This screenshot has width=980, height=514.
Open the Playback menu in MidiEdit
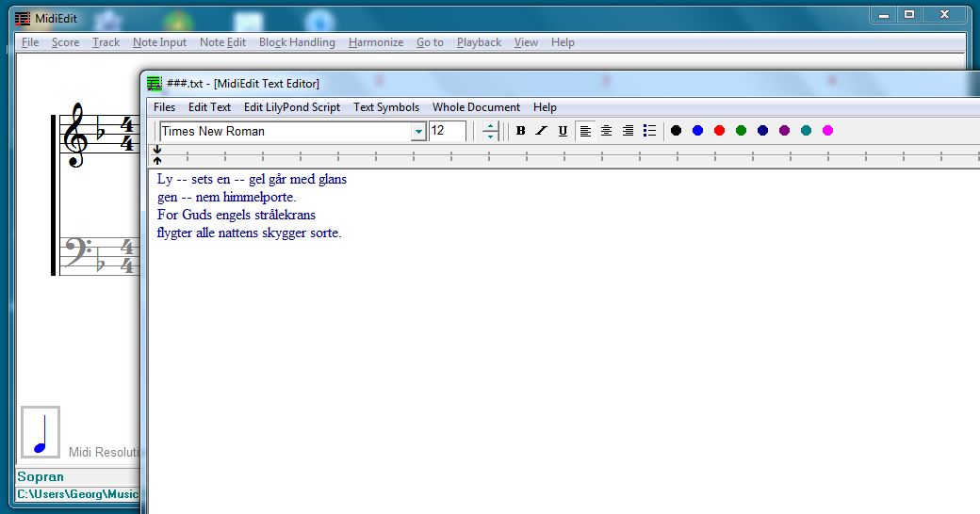point(479,42)
